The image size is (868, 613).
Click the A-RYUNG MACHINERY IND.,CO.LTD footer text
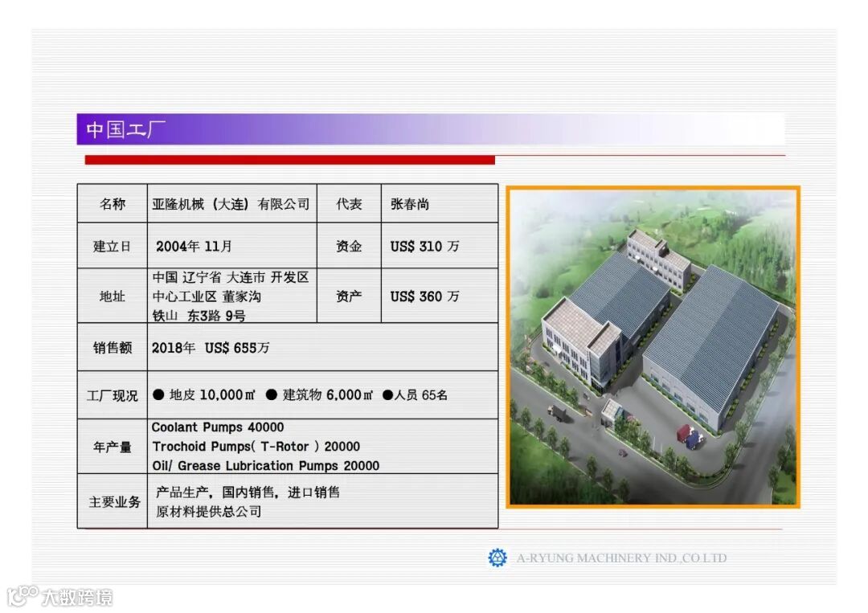(x=621, y=558)
